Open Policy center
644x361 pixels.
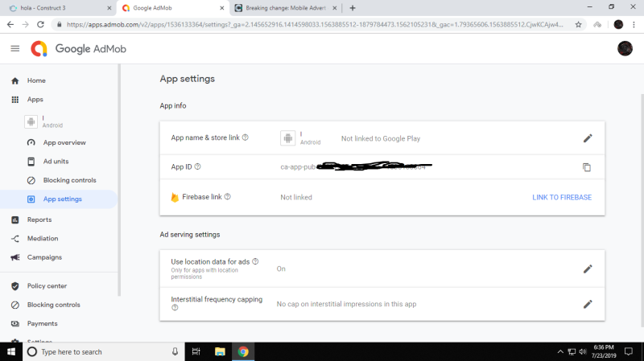tap(47, 286)
